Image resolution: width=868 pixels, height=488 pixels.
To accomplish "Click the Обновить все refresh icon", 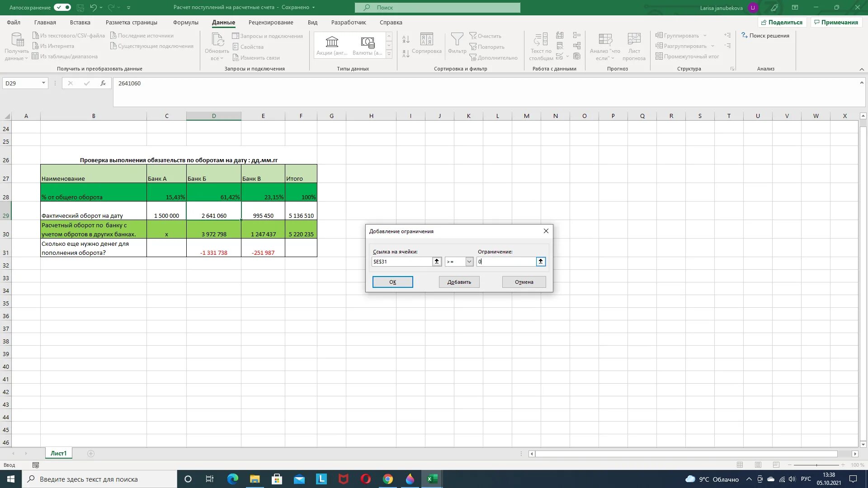I will point(217,40).
